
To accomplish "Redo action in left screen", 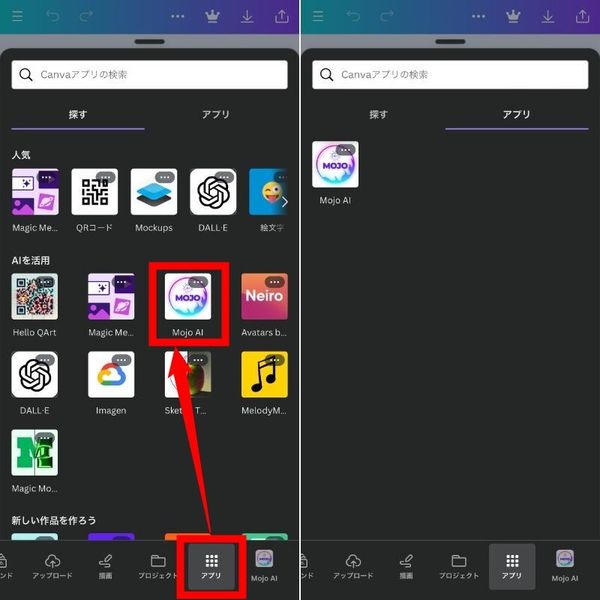I will [x=86, y=16].
